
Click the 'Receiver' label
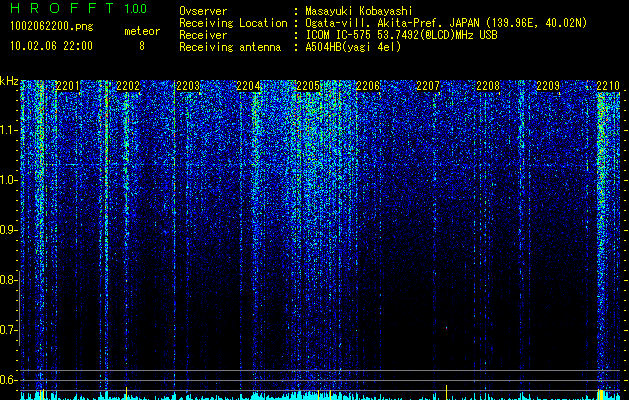[203, 35]
